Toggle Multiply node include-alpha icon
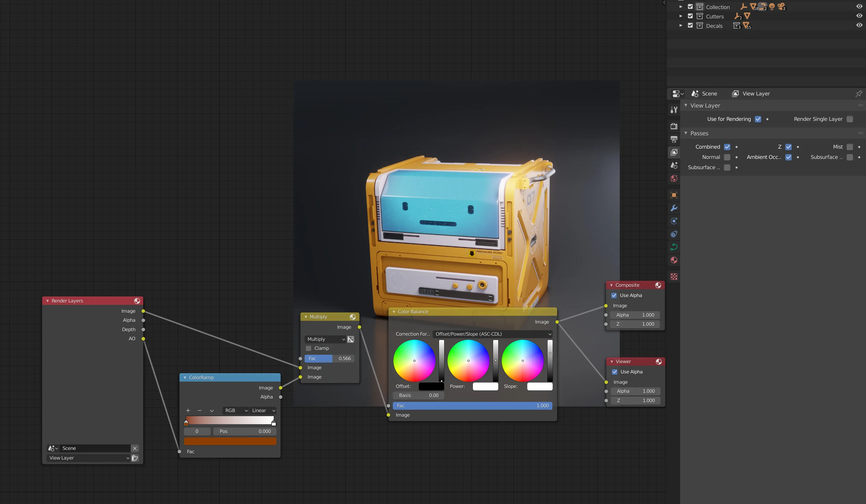This screenshot has height=504, width=866. pyautogui.click(x=351, y=339)
